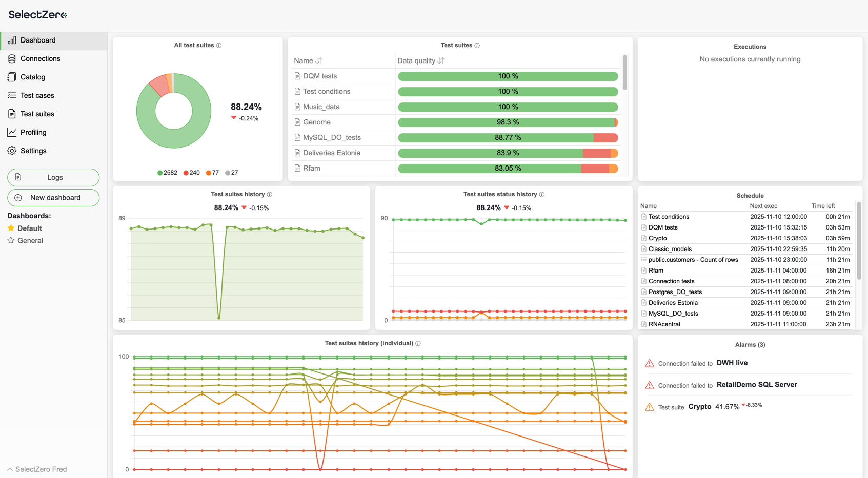This screenshot has width=868, height=478.
Task: Go to Test suites in sidebar
Action: pos(37,114)
